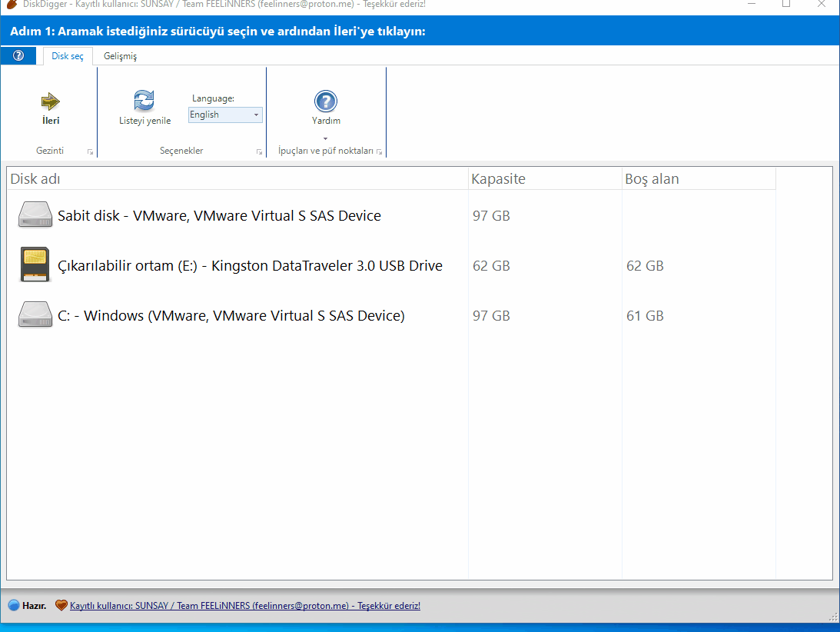Switch to the Disk seç tab
This screenshot has width=840, height=632.
click(x=68, y=56)
